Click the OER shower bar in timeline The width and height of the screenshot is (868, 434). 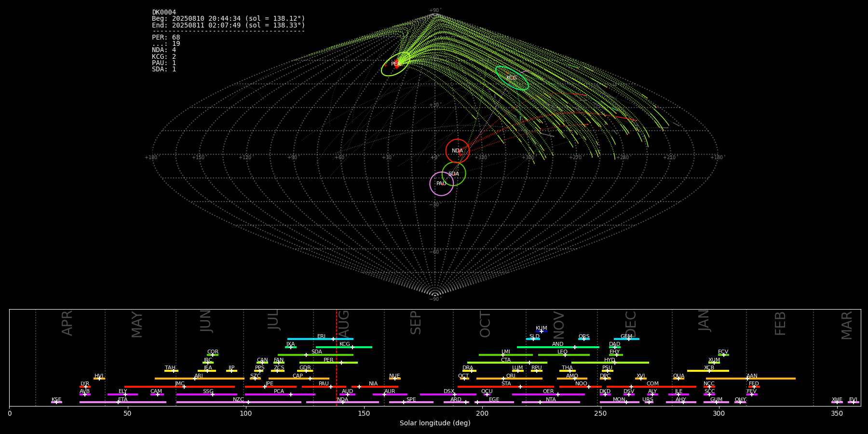click(x=548, y=394)
